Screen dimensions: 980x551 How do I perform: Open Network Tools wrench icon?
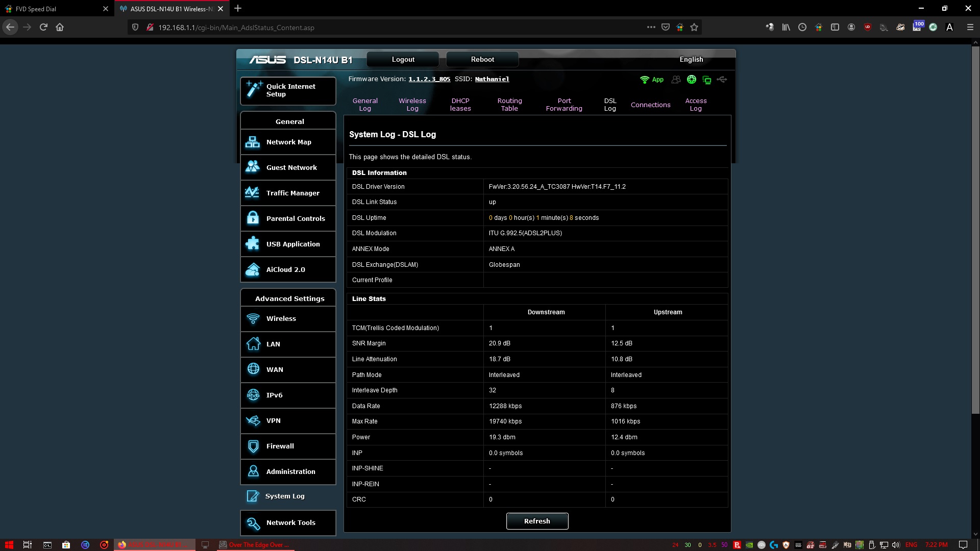(x=253, y=523)
